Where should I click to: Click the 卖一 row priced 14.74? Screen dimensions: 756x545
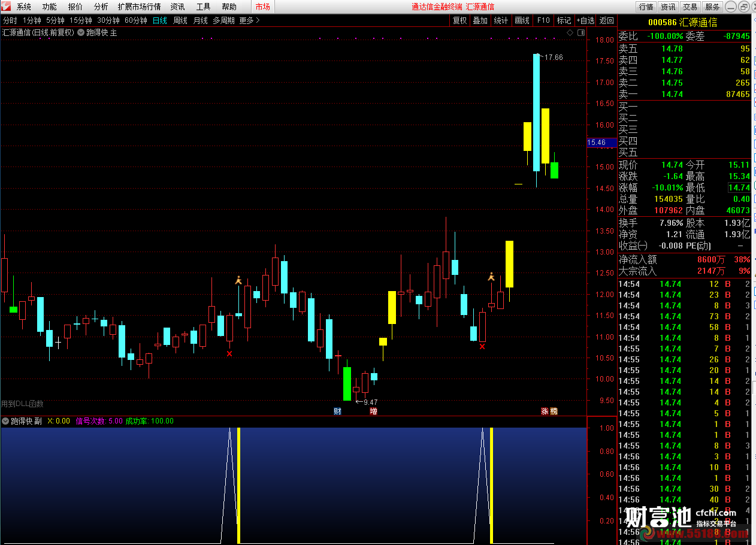tap(684, 94)
